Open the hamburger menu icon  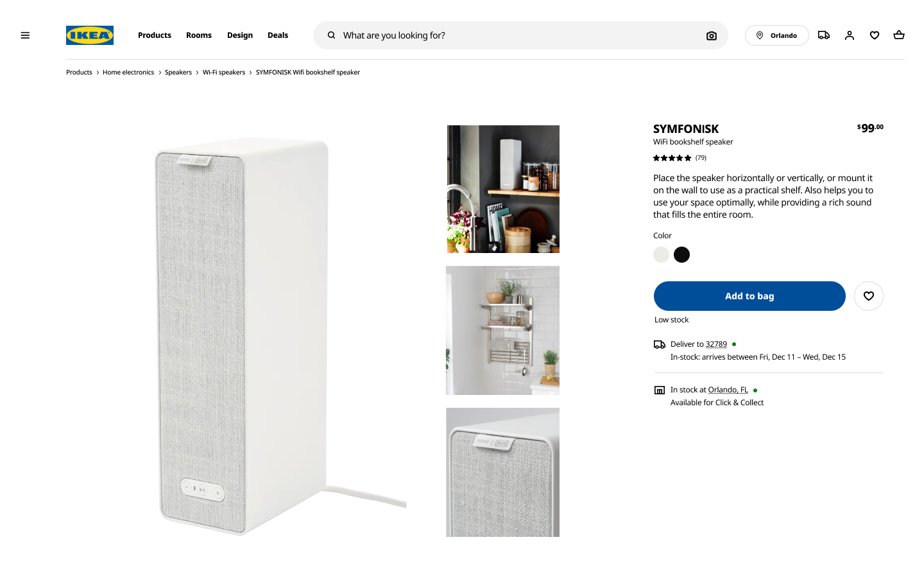[25, 35]
